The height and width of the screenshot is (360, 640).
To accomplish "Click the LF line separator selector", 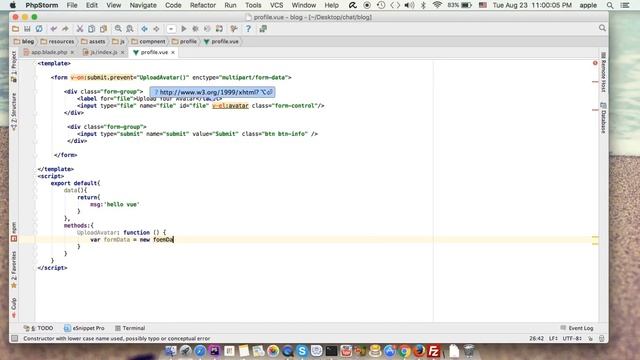I will (553, 338).
